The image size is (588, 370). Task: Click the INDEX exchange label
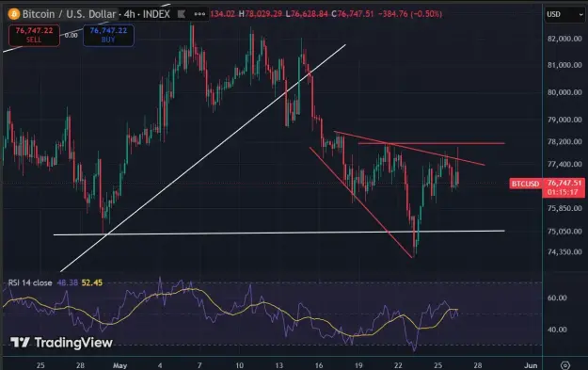point(156,14)
